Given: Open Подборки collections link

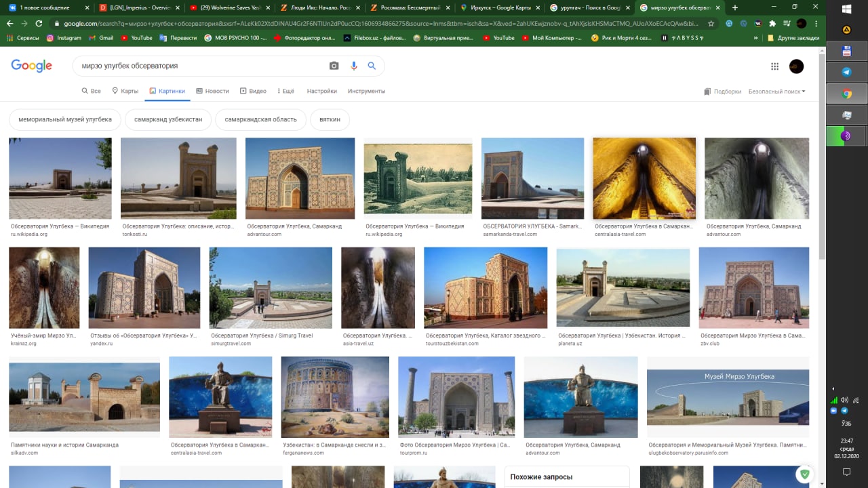Looking at the screenshot, I should (x=723, y=91).
